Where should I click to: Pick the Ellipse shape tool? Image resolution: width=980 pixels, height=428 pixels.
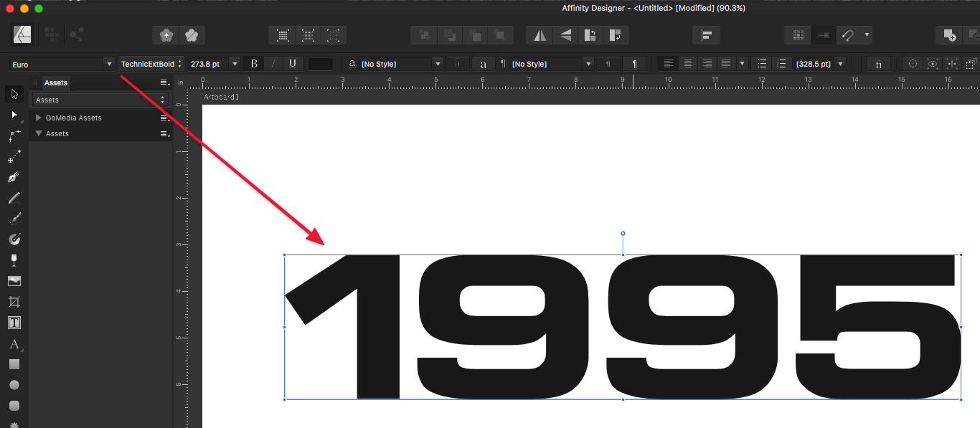(14, 385)
